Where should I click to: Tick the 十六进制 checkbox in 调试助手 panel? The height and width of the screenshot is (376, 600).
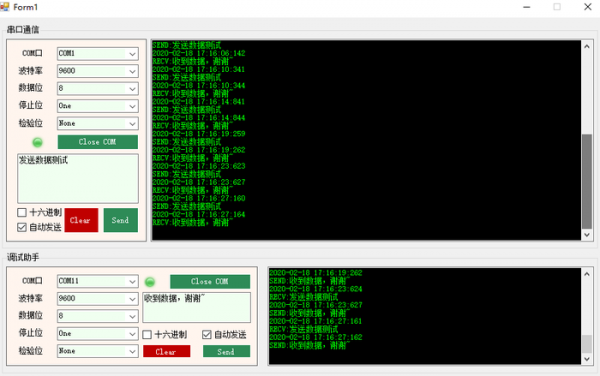tap(147, 335)
